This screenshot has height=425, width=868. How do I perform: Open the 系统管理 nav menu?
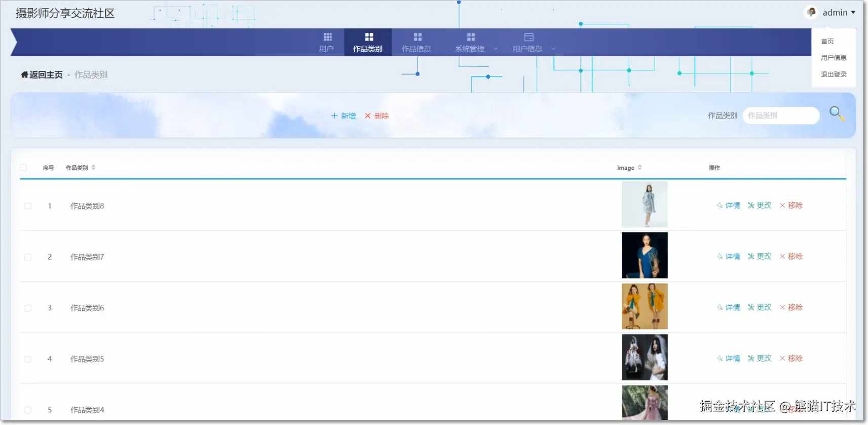(470, 42)
